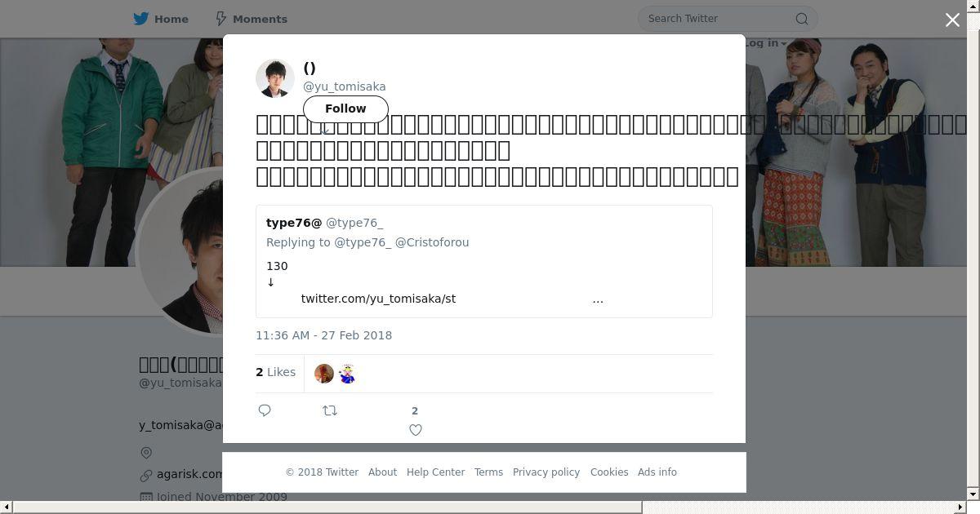Open the Log in dropdown

[x=765, y=43]
